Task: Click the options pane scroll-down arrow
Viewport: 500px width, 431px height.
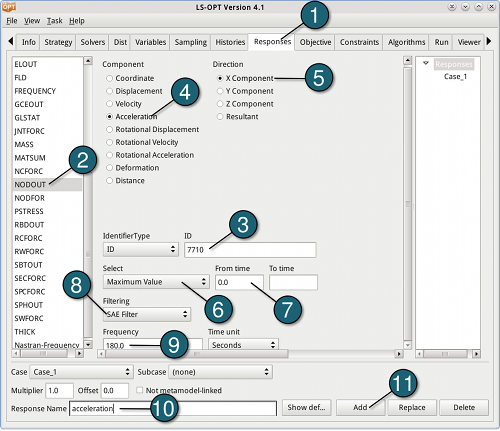Action: click(407, 345)
